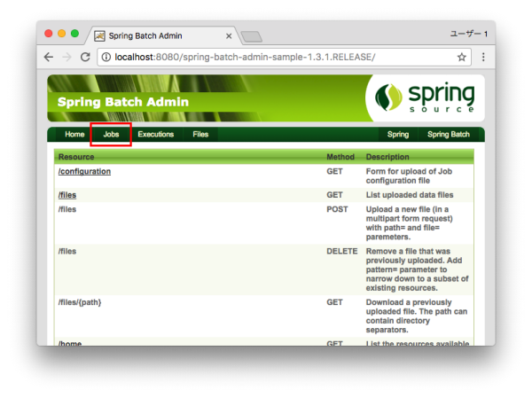
Task: Open the Files navigation item
Action: tap(200, 135)
